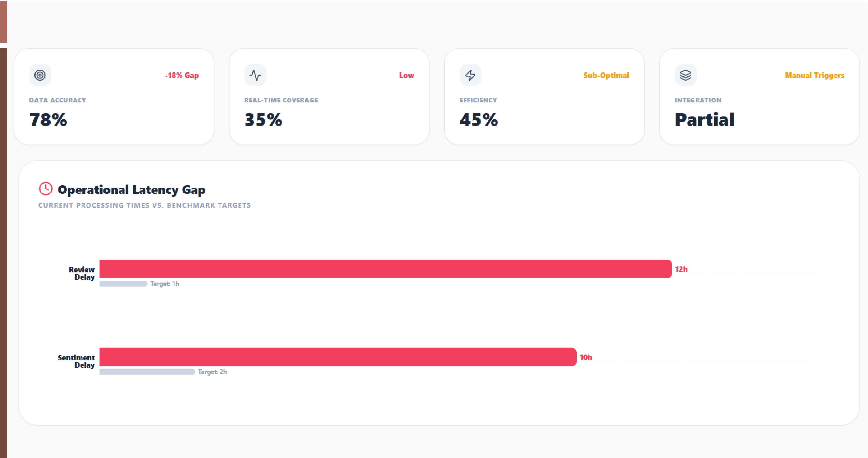Click the Partial Integration value
868x458 pixels.
[704, 120]
